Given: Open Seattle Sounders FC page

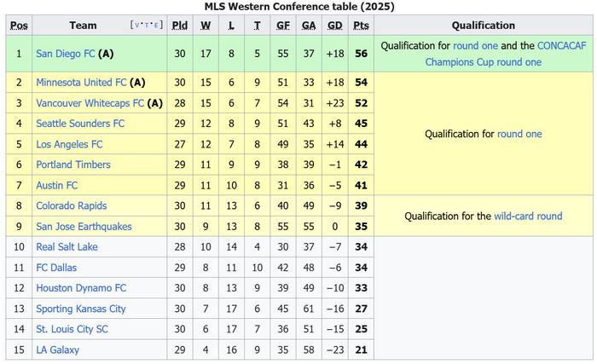Looking at the screenshot, I should coord(80,124).
